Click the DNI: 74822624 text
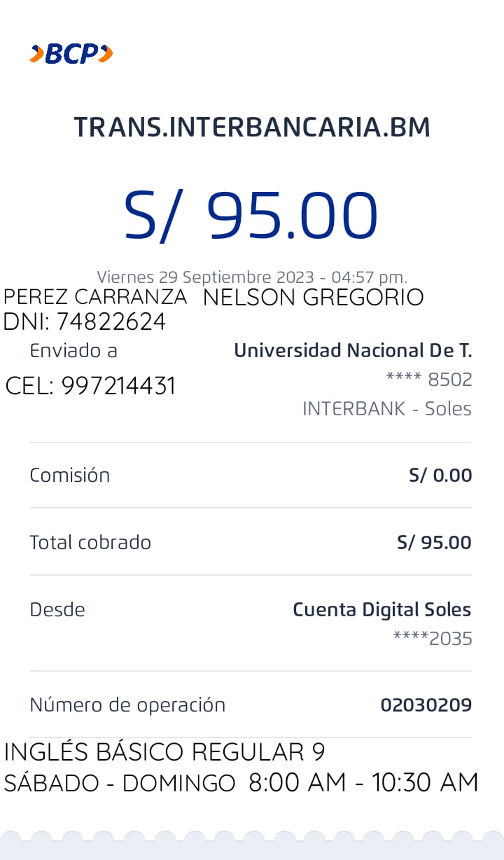 click(85, 321)
